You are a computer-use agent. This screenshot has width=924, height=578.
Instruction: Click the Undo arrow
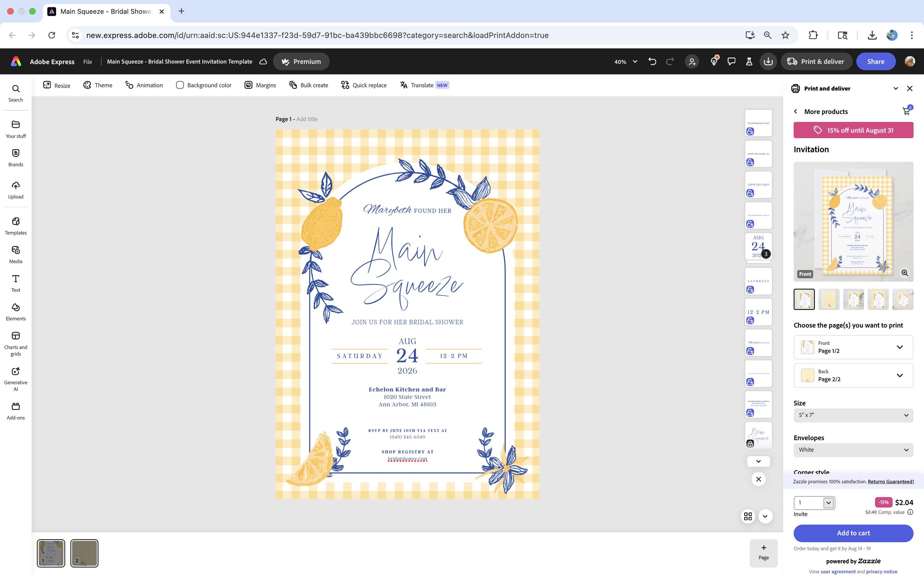pyautogui.click(x=652, y=62)
